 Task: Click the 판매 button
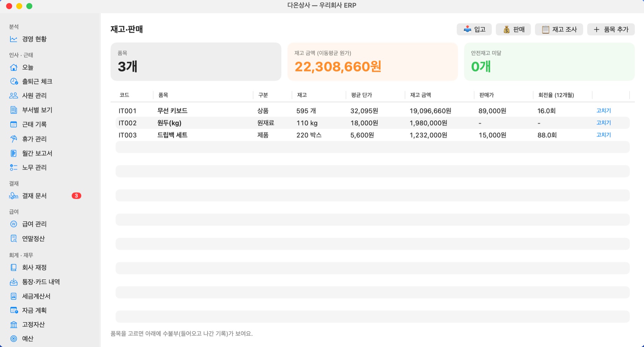pos(513,29)
